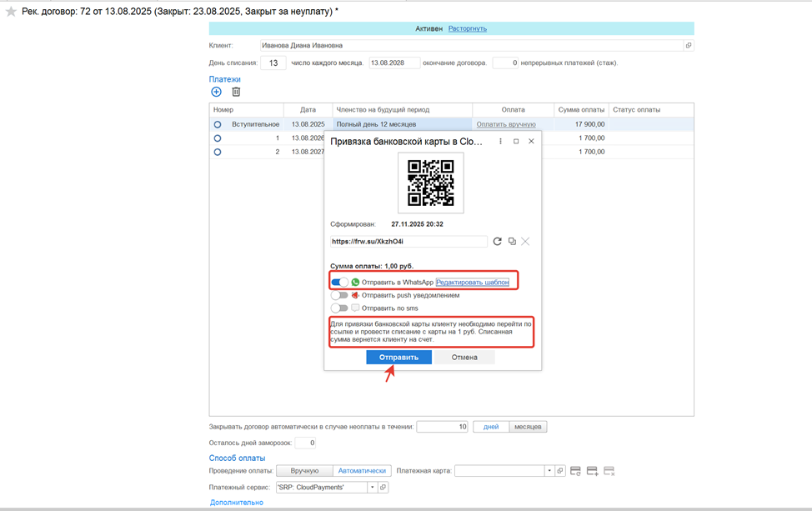This screenshot has width=812, height=511.
Task: Open selected payment card details icon
Action: pos(559,471)
